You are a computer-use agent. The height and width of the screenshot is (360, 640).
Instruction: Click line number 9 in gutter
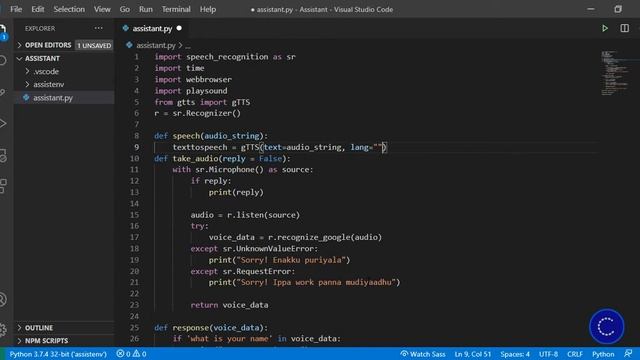point(137,147)
